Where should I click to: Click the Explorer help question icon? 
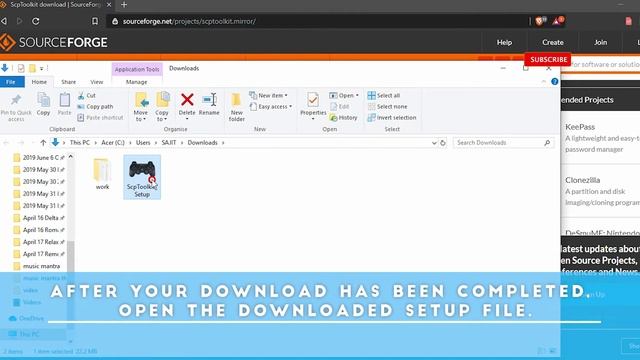point(554,82)
